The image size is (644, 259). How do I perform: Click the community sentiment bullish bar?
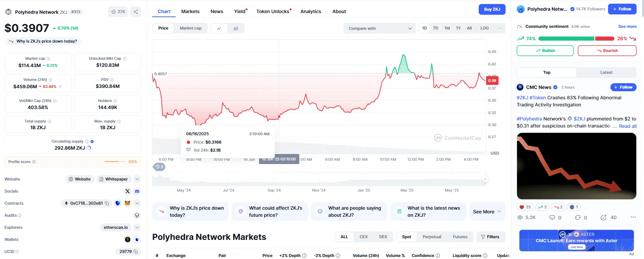click(x=566, y=39)
